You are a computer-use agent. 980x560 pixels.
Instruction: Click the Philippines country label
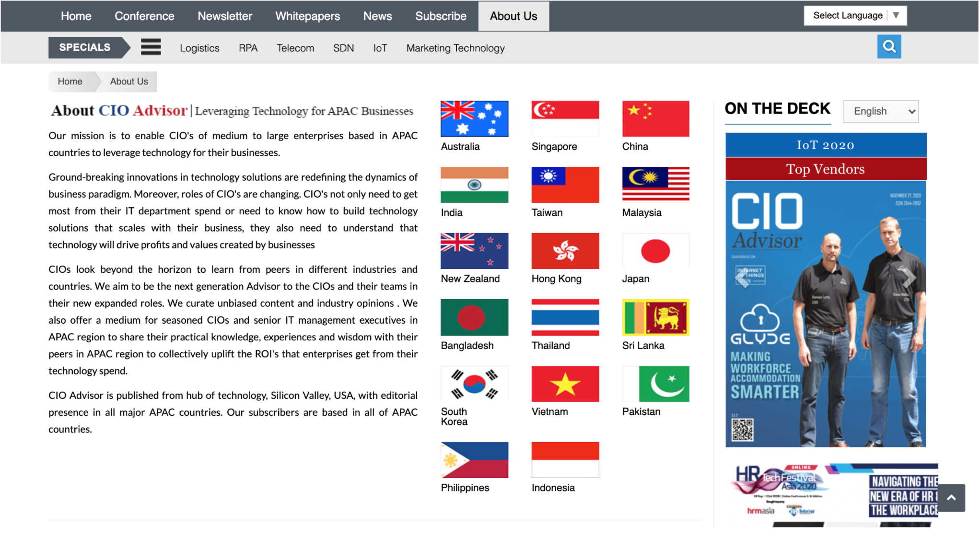point(465,488)
